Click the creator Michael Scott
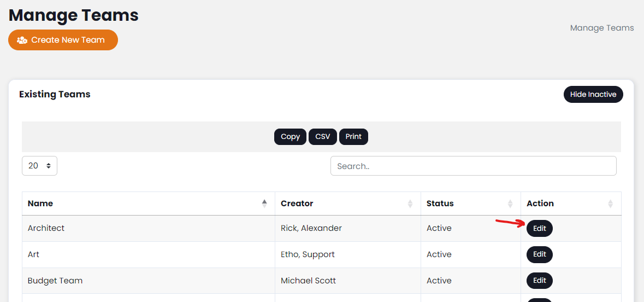The height and width of the screenshot is (302, 644). pyautogui.click(x=308, y=281)
